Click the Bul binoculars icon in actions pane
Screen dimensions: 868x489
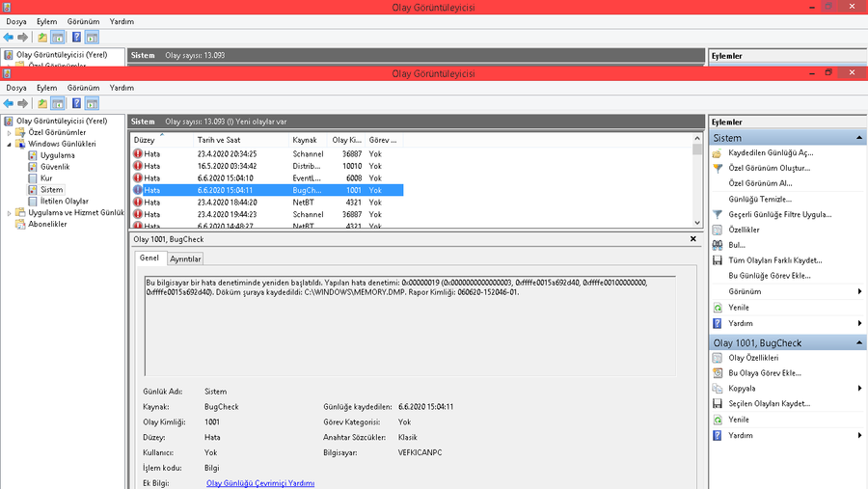point(717,245)
